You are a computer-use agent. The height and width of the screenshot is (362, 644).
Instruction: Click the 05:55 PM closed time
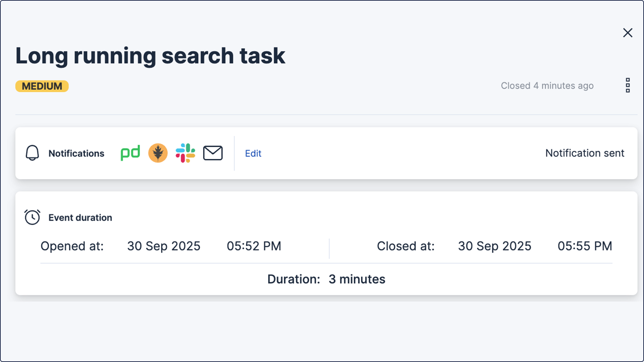[x=585, y=246]
